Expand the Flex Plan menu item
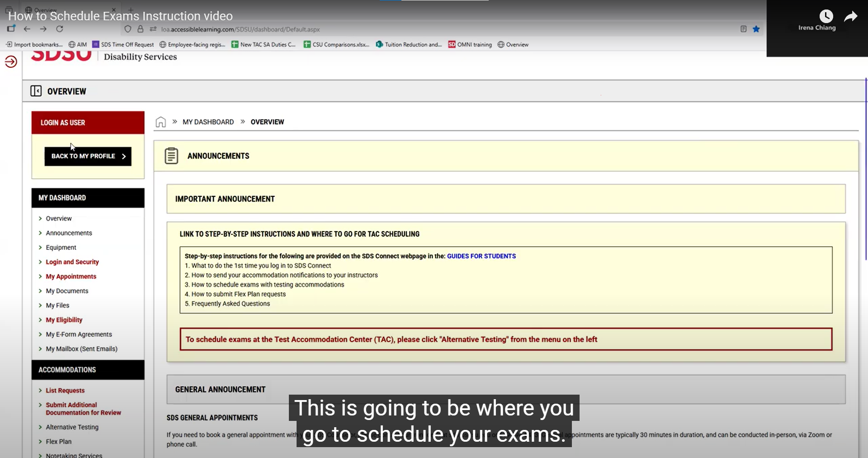868x458 pixels. coord(58,442)
